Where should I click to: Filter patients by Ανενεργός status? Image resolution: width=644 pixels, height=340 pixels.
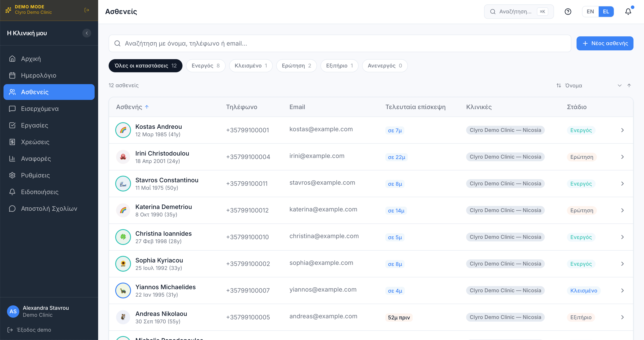coord(385,66)
